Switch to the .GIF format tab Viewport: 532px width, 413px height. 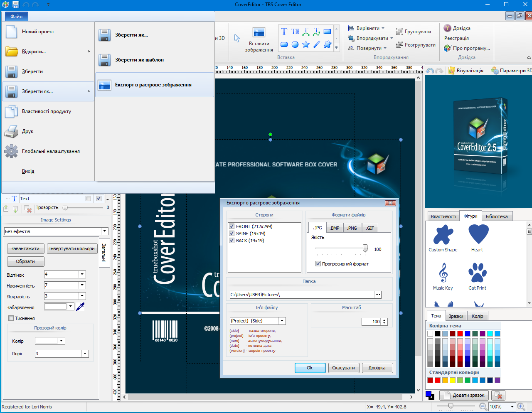[x=370, y=228]
